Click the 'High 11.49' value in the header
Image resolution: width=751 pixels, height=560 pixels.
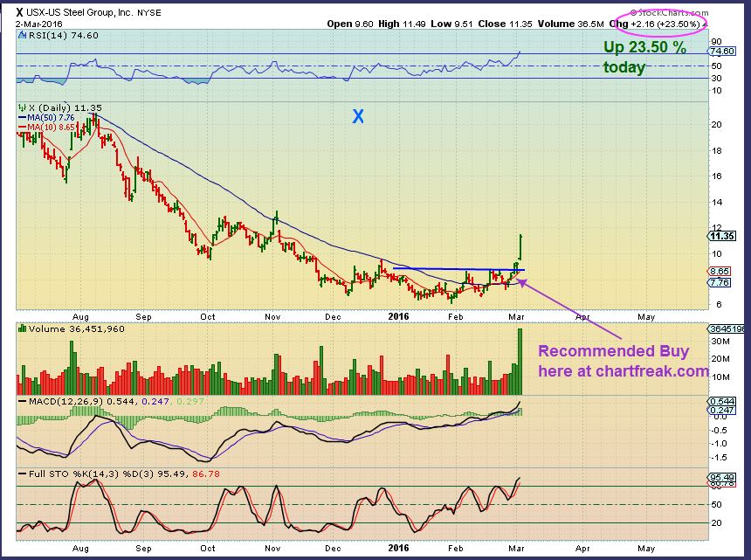403,24
